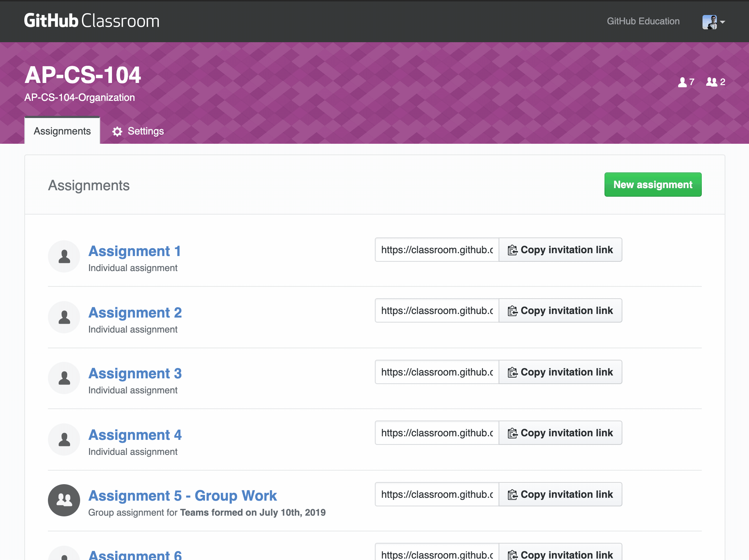Click GitHub Classroom logo to go home
This screenshot has width=749, height=560.
coord(91,20)
